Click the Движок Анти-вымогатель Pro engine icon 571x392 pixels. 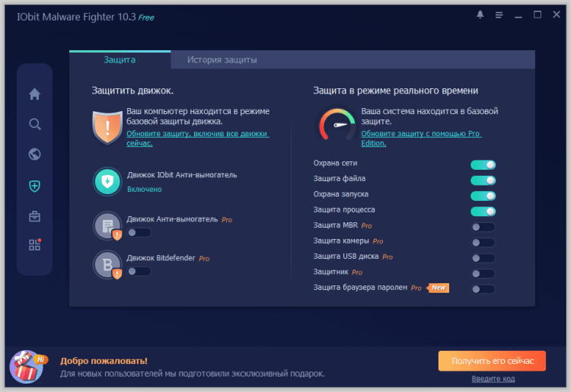click(x=107, y=226)
